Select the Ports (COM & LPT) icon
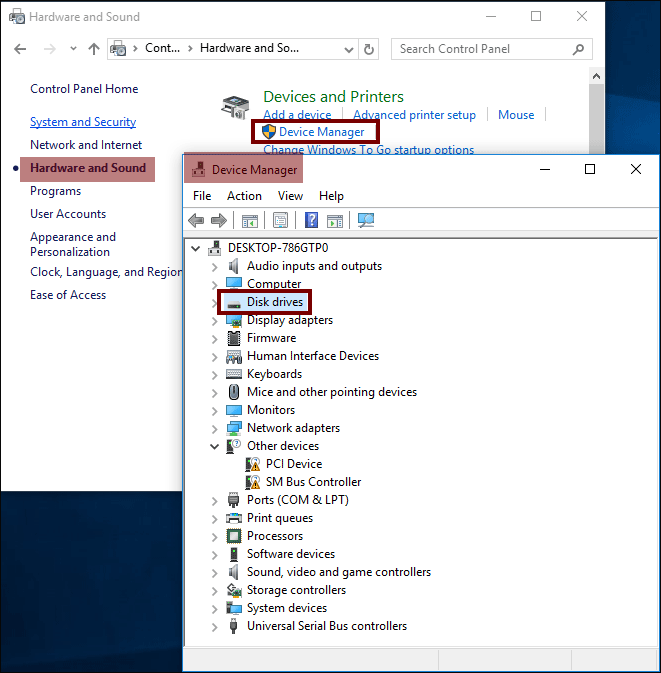The width and height of the screenshot is (661, 673). point(233,500)
